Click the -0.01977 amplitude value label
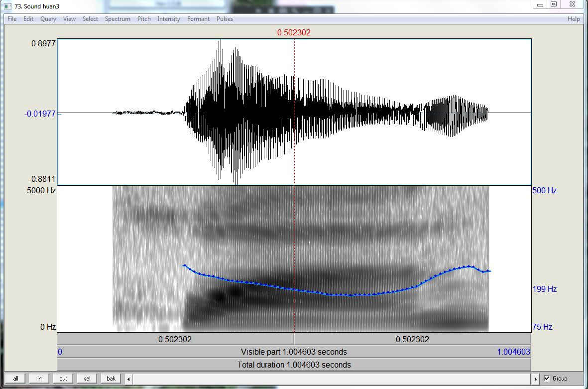The height and width of the screenshot is (389, 588). click(x=40, y=114)
